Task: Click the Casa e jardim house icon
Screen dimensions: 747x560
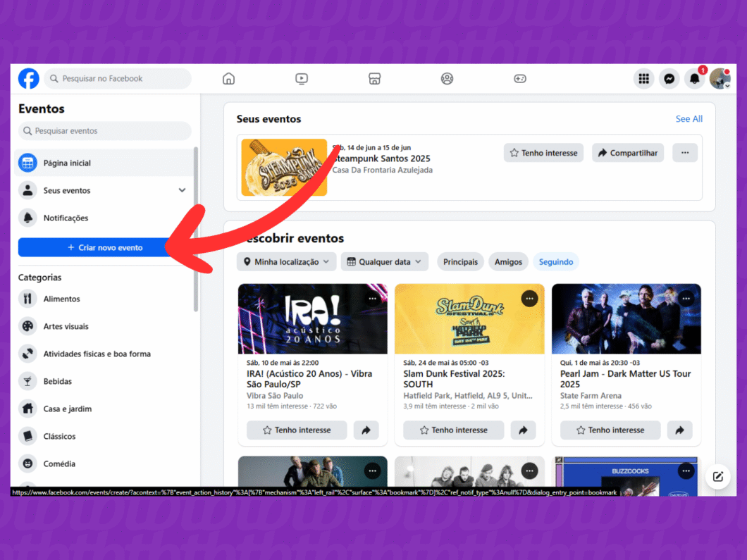Action: pyautogui.click(x=27, y=409)
